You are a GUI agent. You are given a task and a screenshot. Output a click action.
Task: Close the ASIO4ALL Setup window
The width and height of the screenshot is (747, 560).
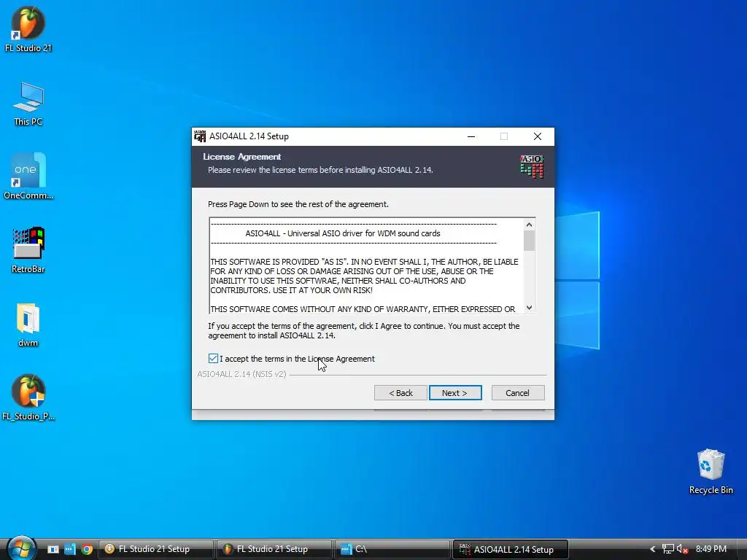538,136
